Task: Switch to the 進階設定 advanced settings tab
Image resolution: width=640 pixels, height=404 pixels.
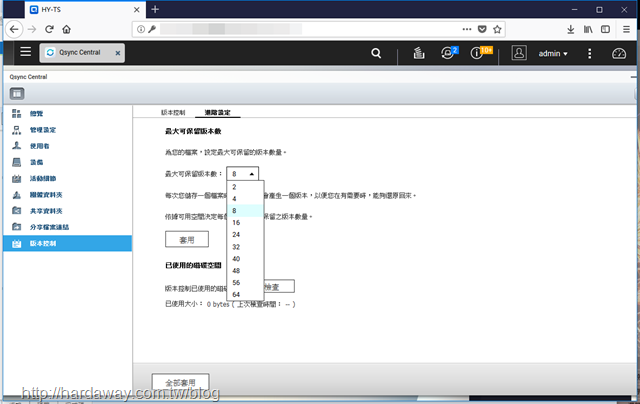Action: [x=218, y=112]
